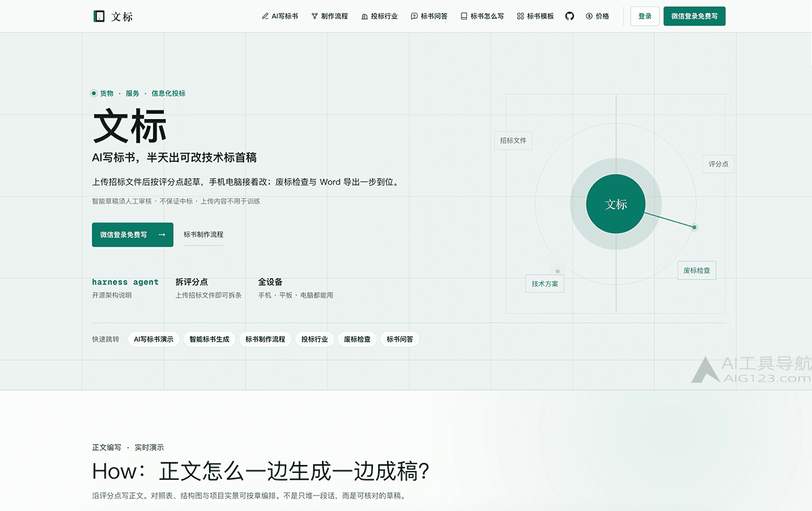
Task: Click 技术方案 label in diagram
Action: 545,284
